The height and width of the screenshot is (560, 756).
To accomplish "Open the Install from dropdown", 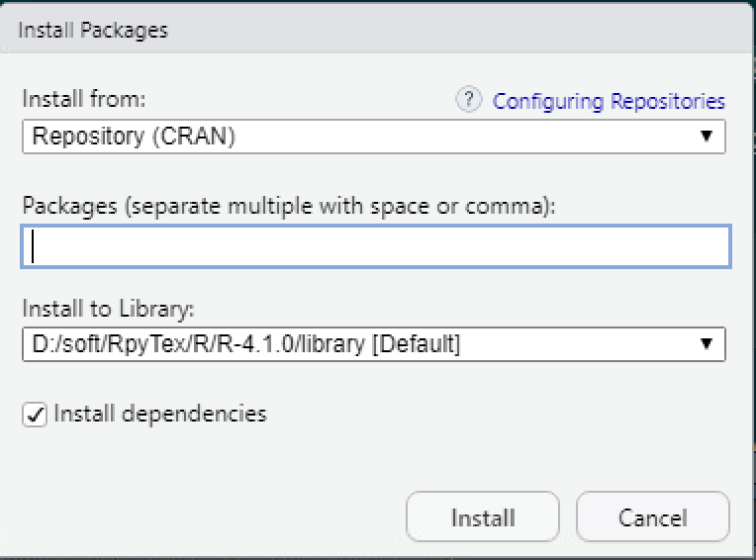I will (x=374, y=137).
